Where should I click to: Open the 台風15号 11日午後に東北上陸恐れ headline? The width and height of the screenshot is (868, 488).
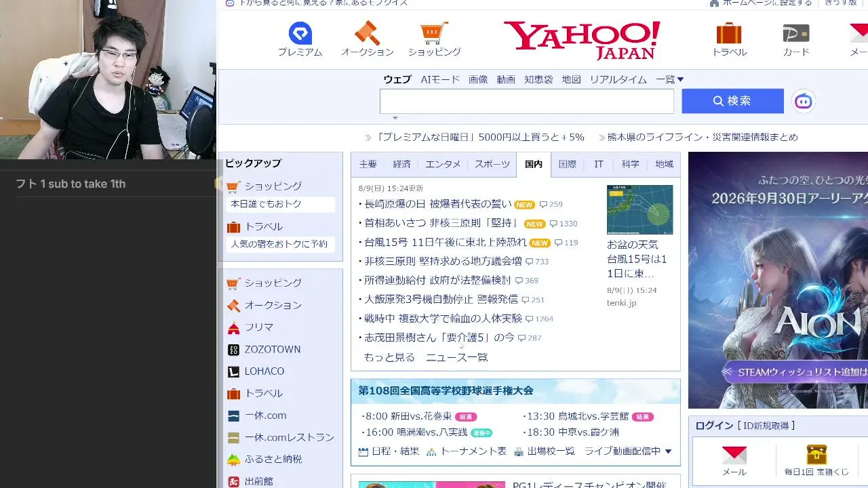(x=446, y=243)
